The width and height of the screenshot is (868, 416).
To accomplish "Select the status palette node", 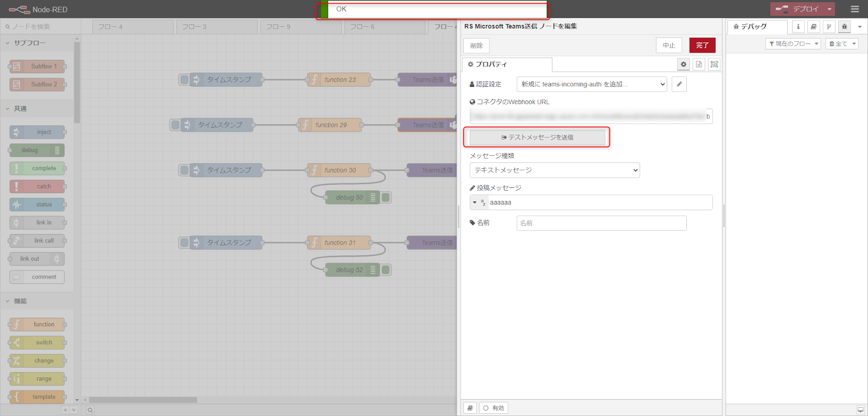I will [37, 205].
